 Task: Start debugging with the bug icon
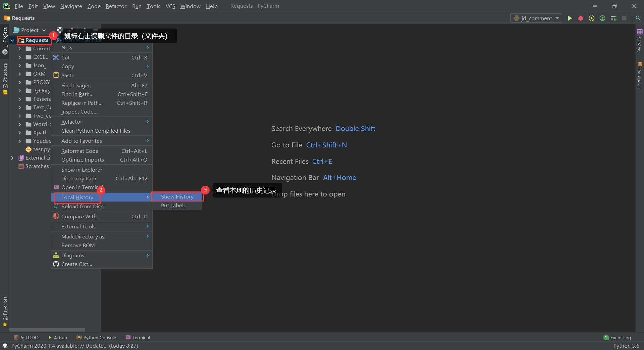tap(580, 18)
